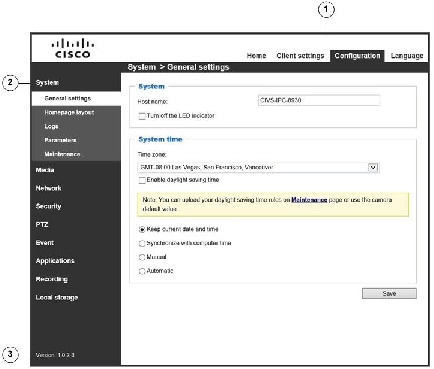The image size is (434, 369).
Task: Open the Local storage section
Action: point(57,297)
